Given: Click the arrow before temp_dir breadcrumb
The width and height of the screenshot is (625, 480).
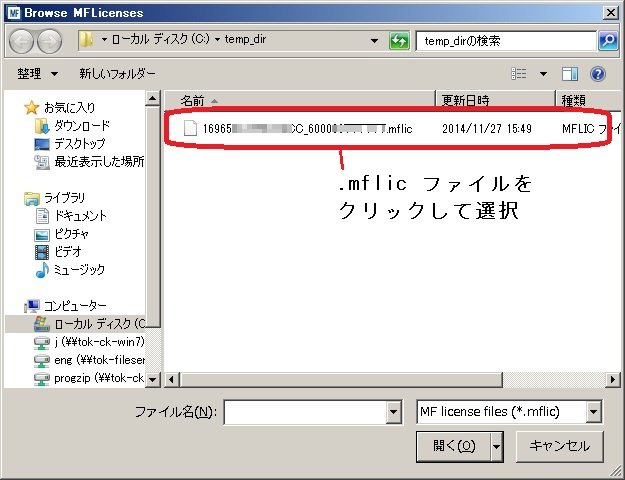Looking at the screenshot, I should [217, 39].
